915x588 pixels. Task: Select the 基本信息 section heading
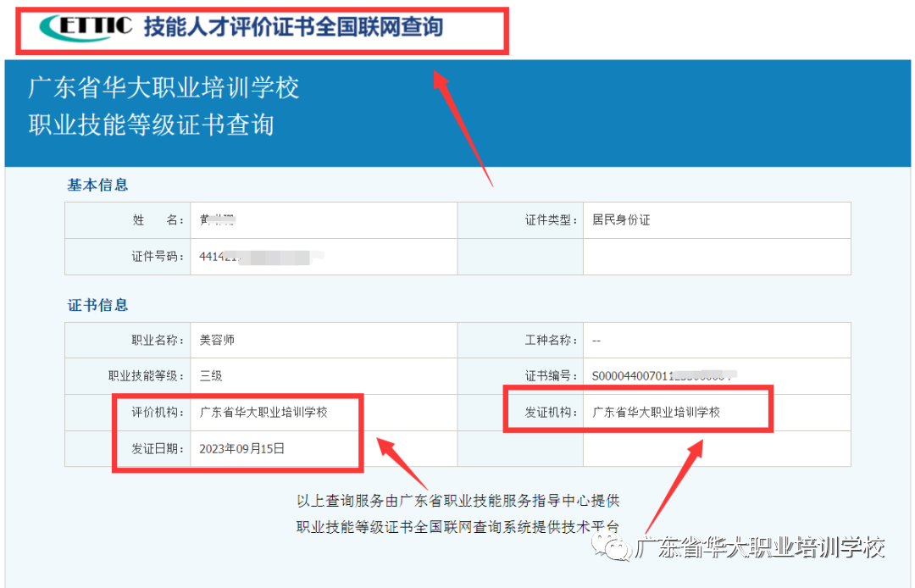point(97,185)
